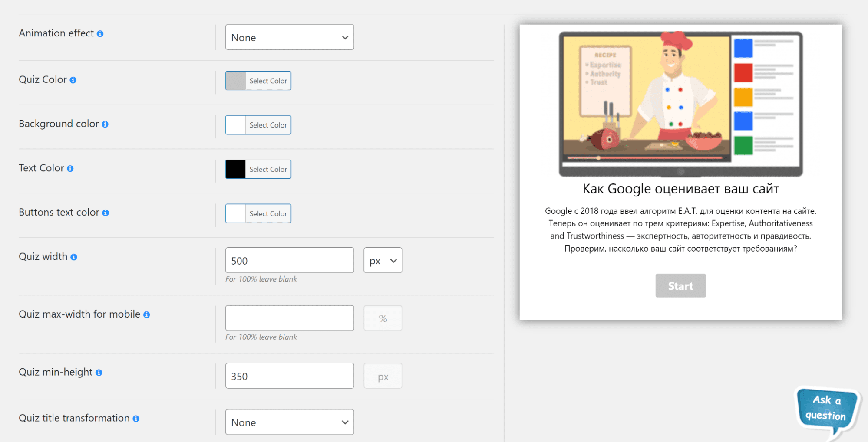868x442 pixels.
Task: Click info icon beside Buttons text color
Action: [106, 213]
